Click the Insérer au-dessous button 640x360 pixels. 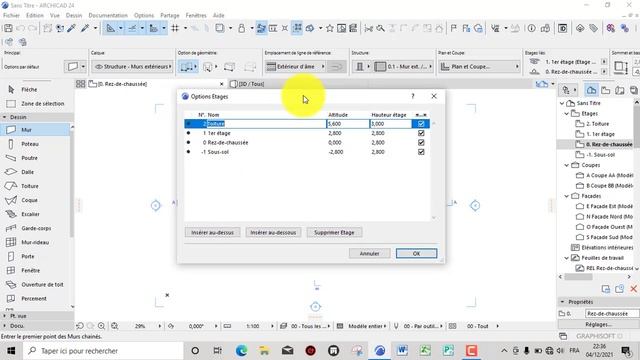coord(273,233)
